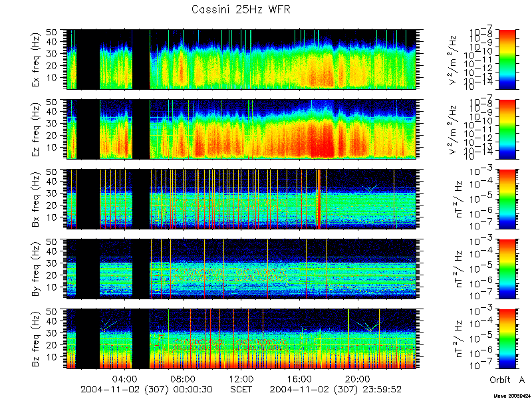Select the "Ex freq (Hz)" axis label

[36, 59]
